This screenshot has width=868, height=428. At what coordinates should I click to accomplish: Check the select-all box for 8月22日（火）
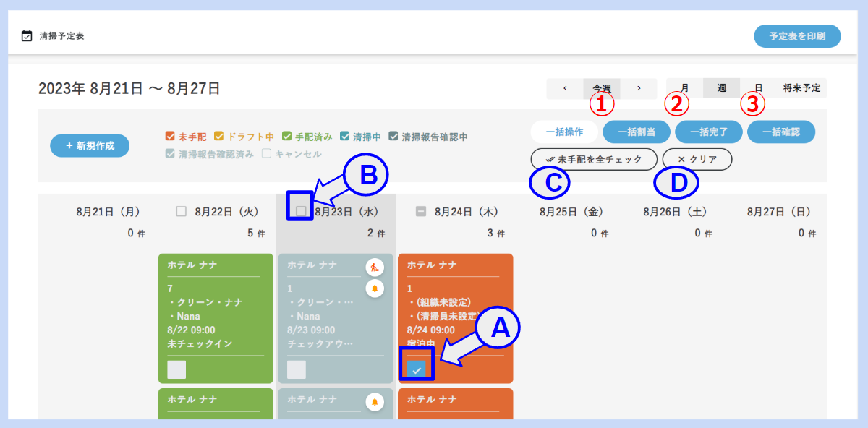(x=182, y=212)
